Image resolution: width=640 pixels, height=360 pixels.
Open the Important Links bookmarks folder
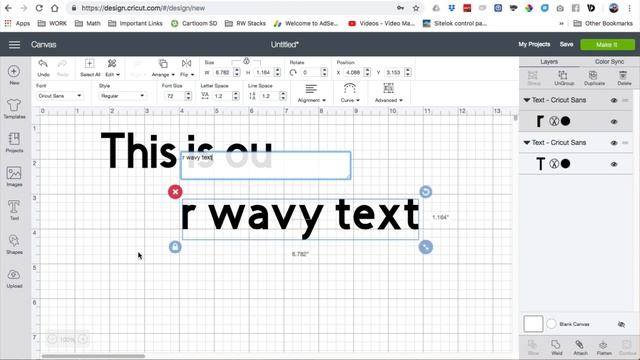(136, 23)
